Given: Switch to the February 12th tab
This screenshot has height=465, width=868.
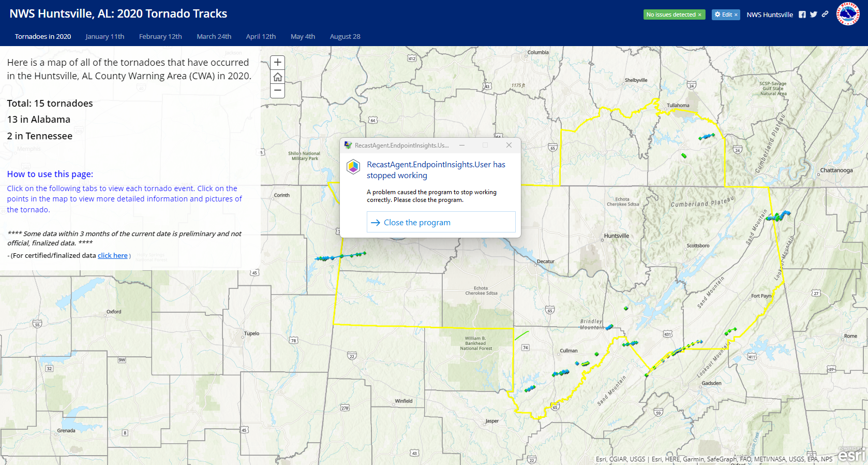Looking at the screenshot, I should pyautogui.click(x=160, y=36).
